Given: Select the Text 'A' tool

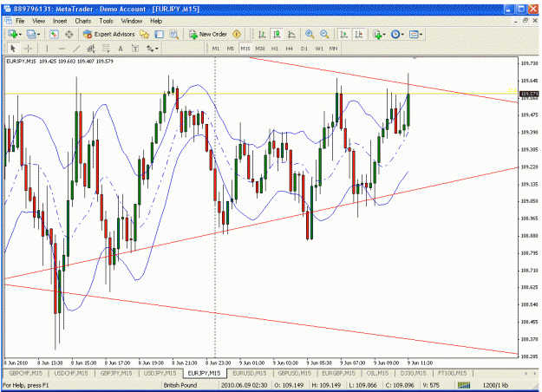Looking at the screenshot, I should pyautogui.click(x=121, y=49).
